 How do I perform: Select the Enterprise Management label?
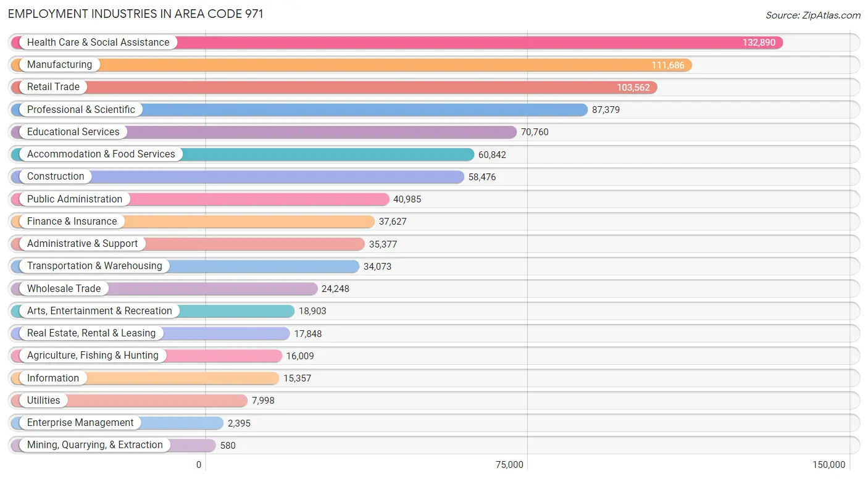80,422
